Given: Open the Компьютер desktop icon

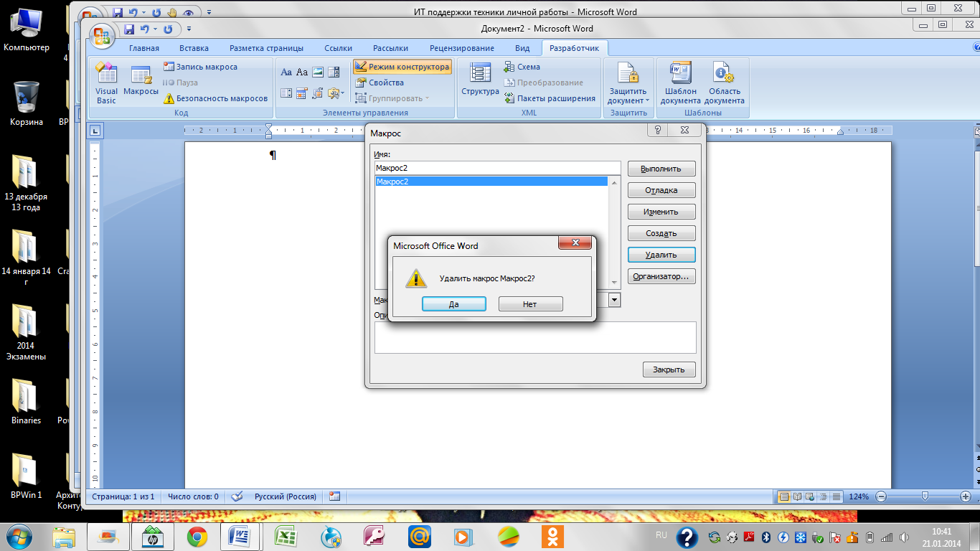Looking at the screenshot, I should [x=27, y=29].
